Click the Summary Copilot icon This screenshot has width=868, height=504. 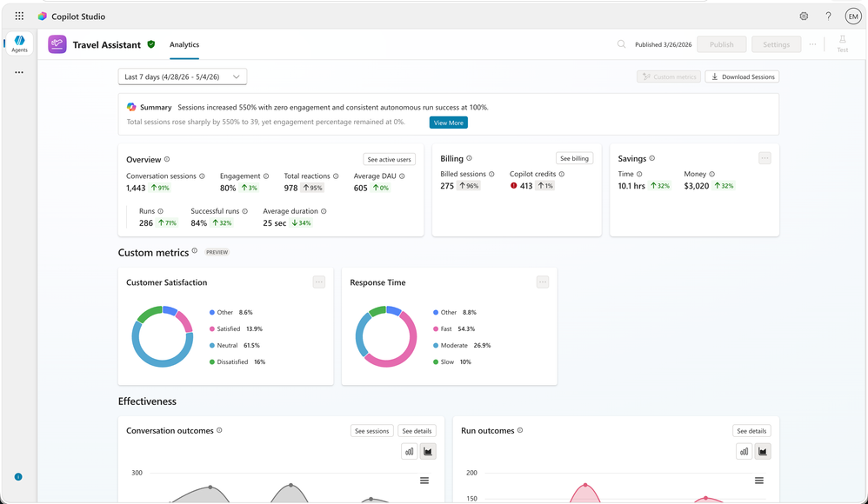tap(131, 107)
